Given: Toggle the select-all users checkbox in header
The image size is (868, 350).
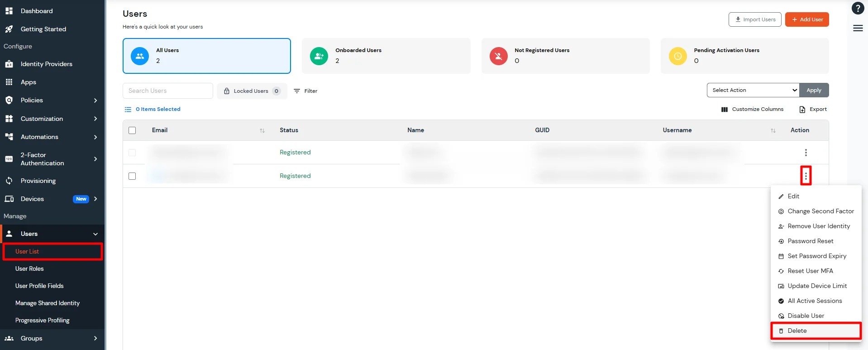Looking at the screenshot, I should 132,130.
